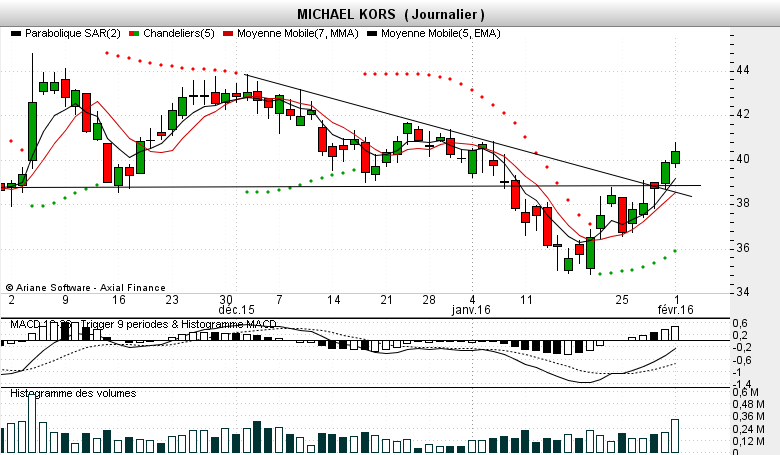Image resolution: width=780 pixels, height=455 pixels.
Task: Click the 0,48 M volume scale label
Action: coord(748,404)
